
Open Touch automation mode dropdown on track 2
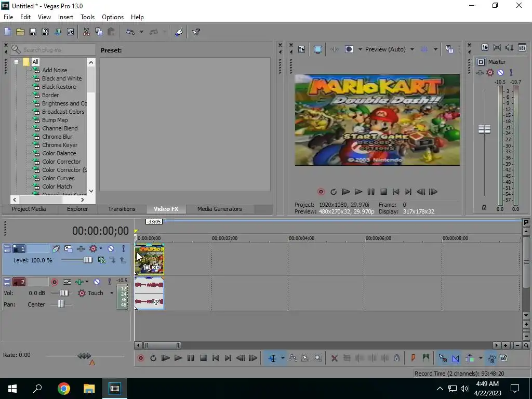(x=111, y=293)
